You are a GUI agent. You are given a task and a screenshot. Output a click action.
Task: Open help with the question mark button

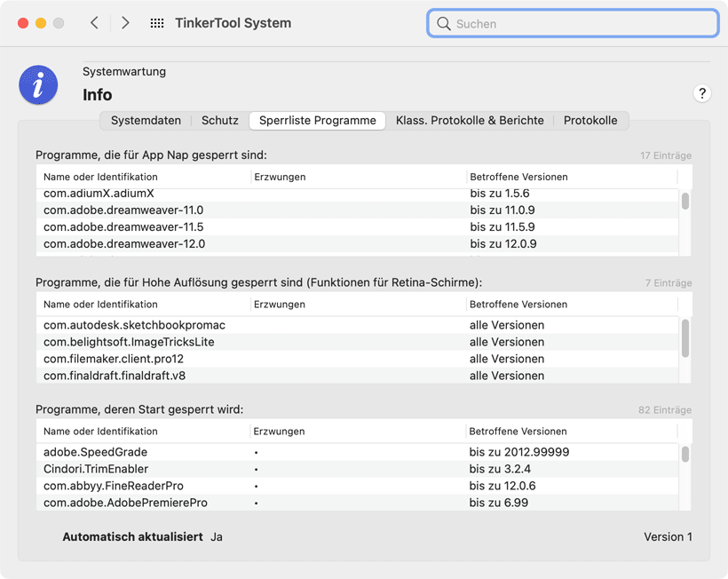coord(702,94)
